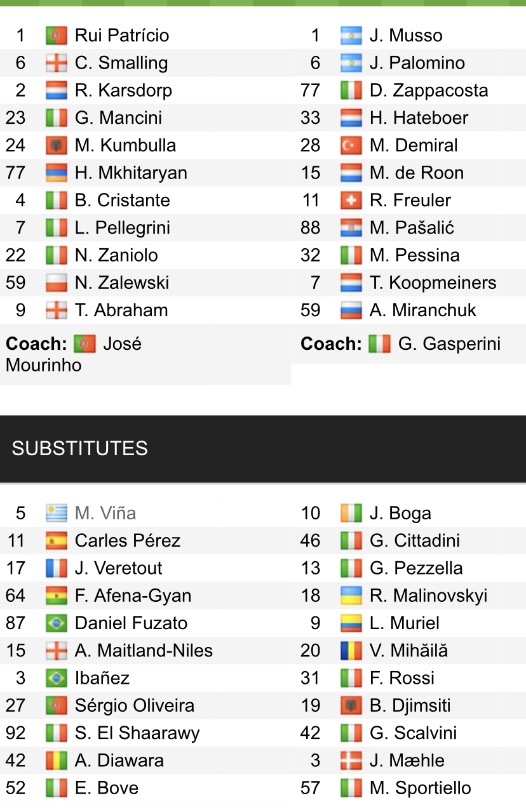Click Turkey flag beside M. Demiral

(351, 145)
